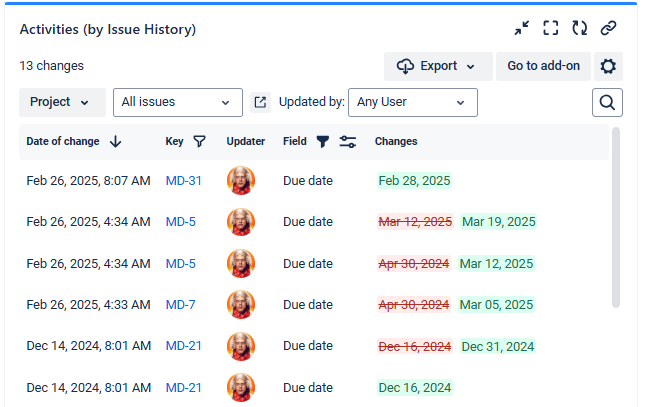Select the struck-through Dec 16, 2024 value
This screenshot has width=645, height=407.
tap(415, 347)
